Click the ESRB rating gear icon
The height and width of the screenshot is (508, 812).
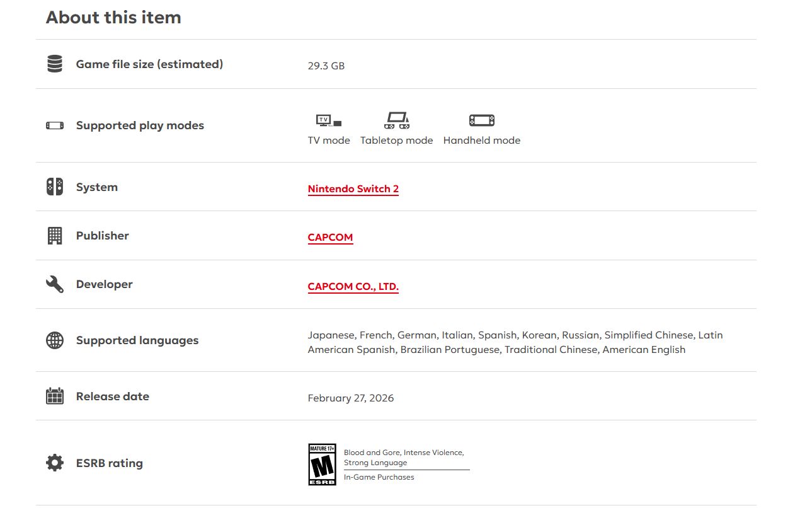55,463
